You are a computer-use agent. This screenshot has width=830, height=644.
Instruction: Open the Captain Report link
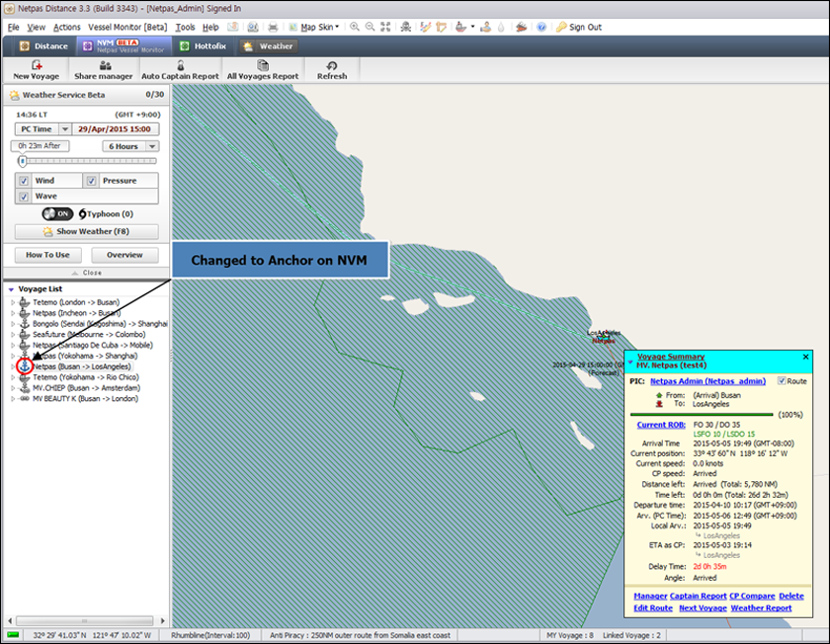pyautogui.click(x=699, y=596)
